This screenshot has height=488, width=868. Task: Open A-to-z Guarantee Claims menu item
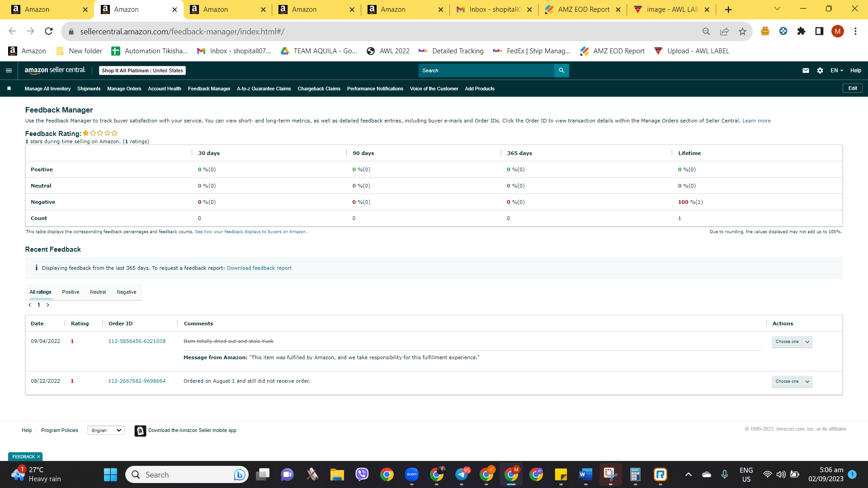(x=264, y=89)
